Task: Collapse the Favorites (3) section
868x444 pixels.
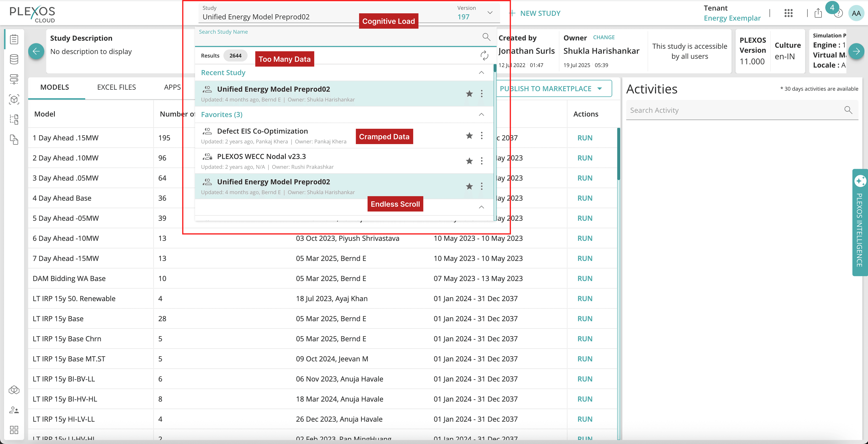Action: [x=481, y=114]
